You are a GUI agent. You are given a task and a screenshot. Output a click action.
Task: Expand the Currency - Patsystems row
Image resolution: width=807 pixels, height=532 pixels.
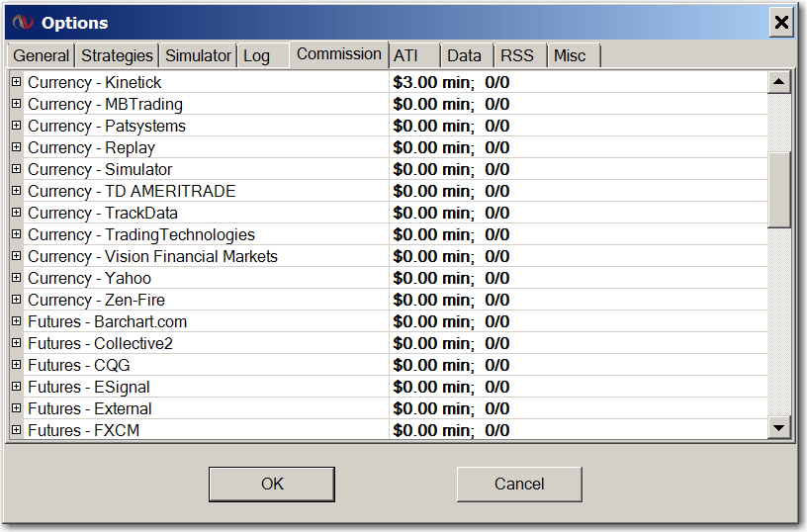[x=17, y=125]
